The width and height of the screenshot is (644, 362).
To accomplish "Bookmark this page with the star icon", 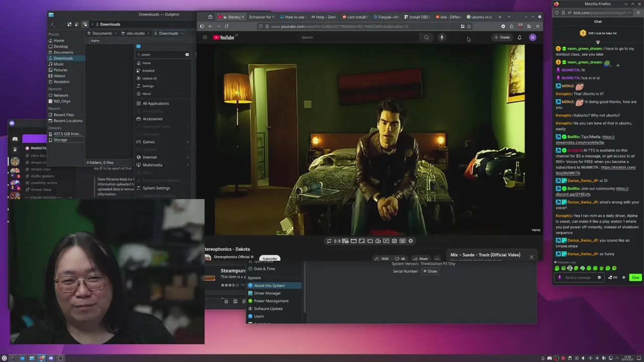I will 469,26.
